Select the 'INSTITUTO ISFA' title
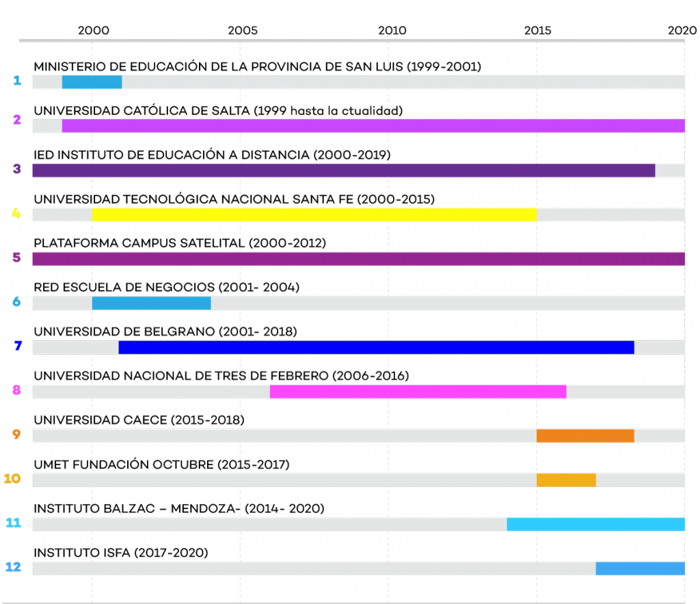700x604 pixels. tap(82, 553)
